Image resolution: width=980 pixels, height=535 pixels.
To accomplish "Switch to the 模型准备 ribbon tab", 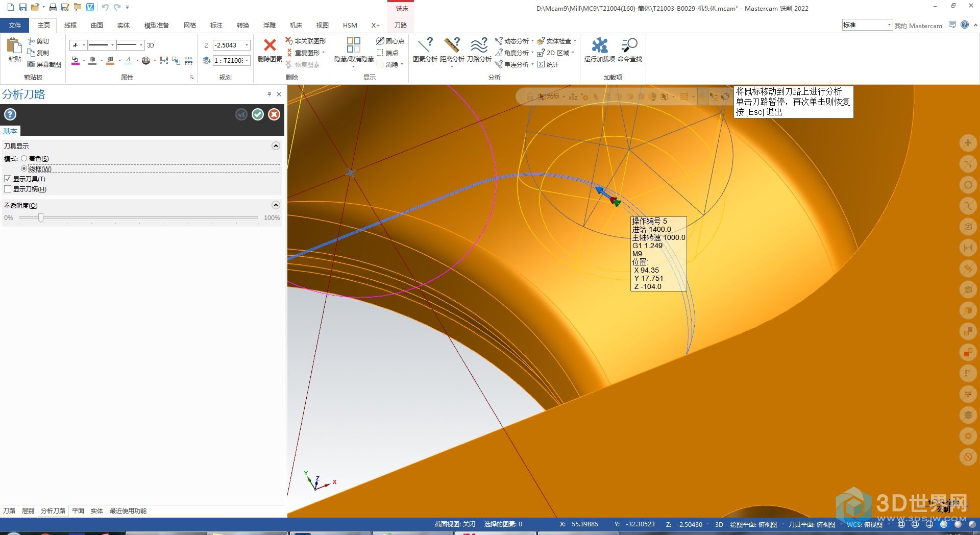I will point(156,25).
